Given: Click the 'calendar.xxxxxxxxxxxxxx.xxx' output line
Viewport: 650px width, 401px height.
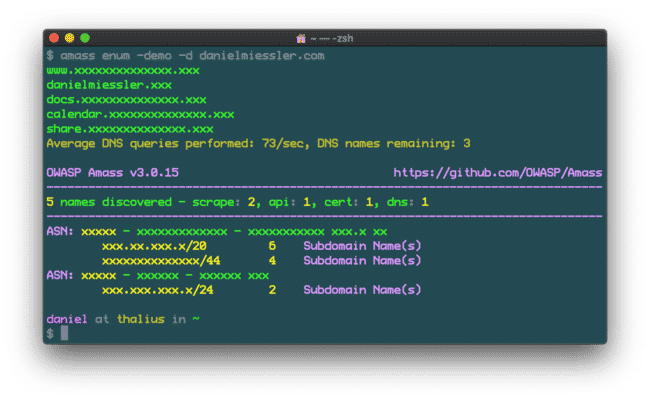Looking at the screenshot, I should point(140,114).
